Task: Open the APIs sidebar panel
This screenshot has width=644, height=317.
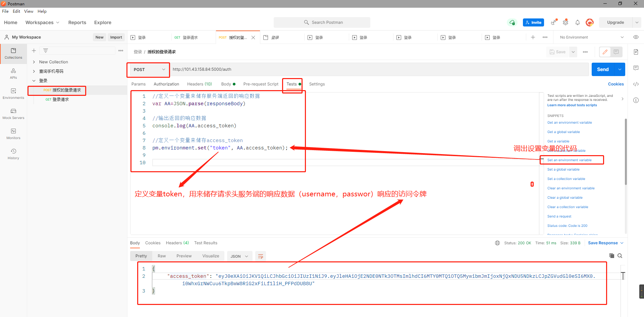Action: (x=13, y=74)
